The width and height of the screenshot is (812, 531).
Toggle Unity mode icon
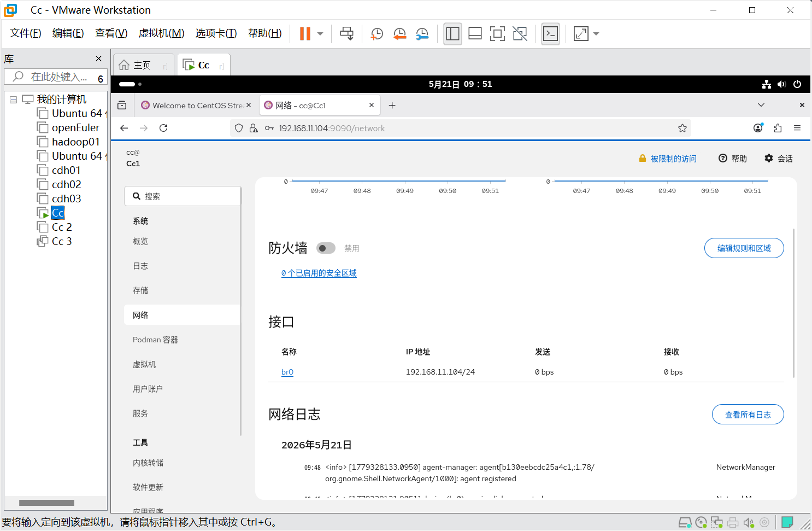pyautogui.click(x=520, y=34)
